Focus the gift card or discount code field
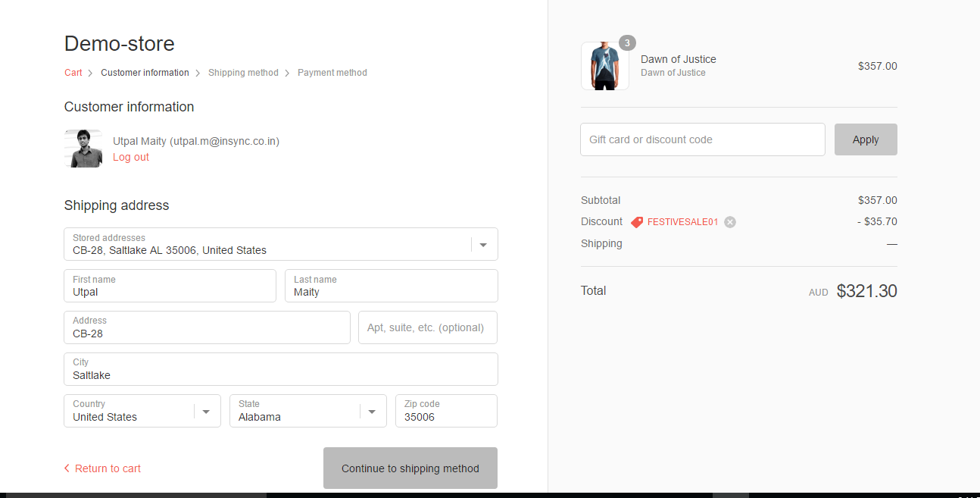 (x=703, y=139)
